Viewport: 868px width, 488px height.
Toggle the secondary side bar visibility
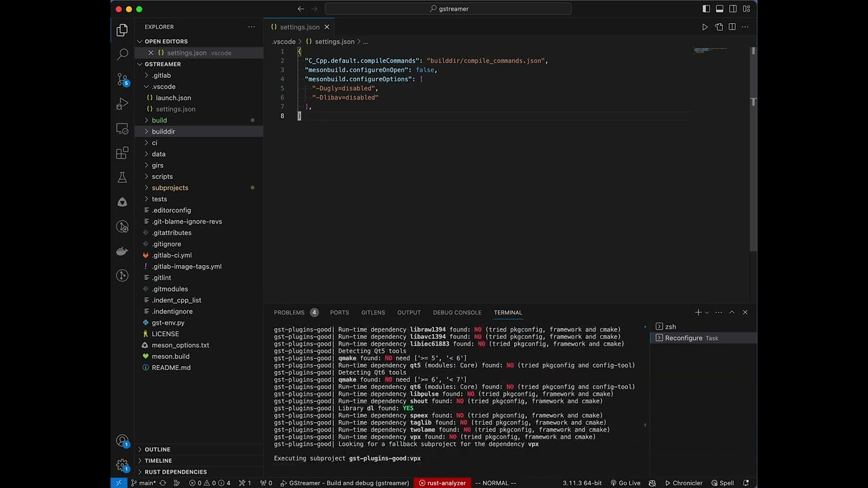733,9
